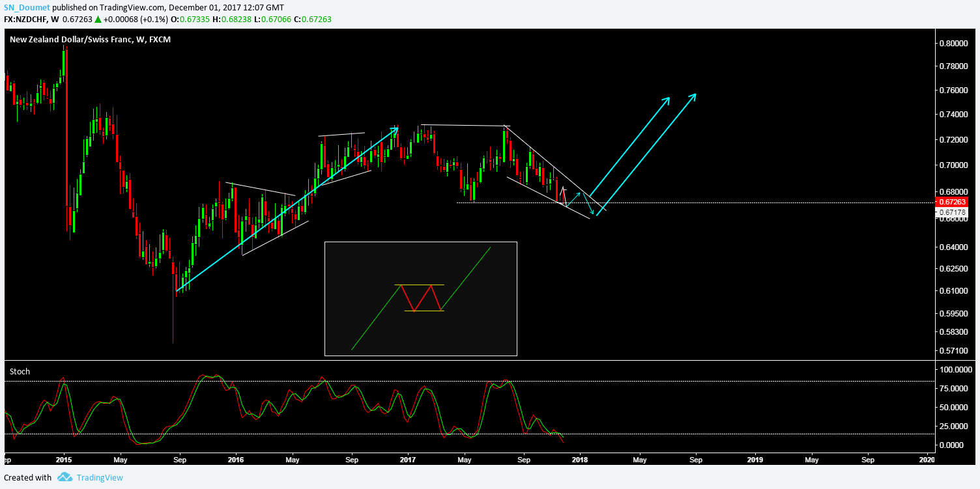
Task: Click the 0.70000 price axis label
Action: click(955, 165)
